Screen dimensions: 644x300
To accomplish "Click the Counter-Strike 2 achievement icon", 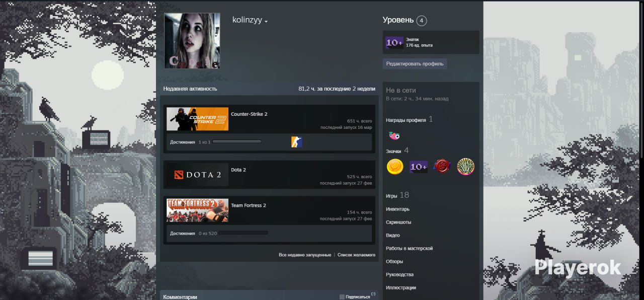I will 296,142.
